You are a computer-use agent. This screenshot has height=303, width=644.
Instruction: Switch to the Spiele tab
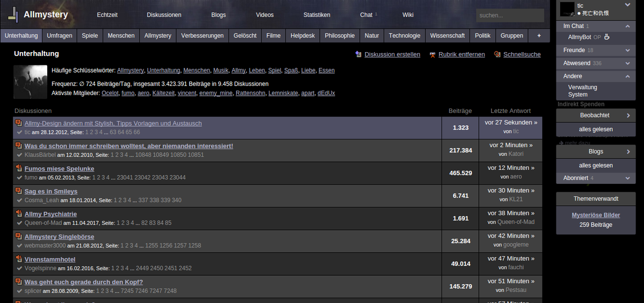coord(90,35)
